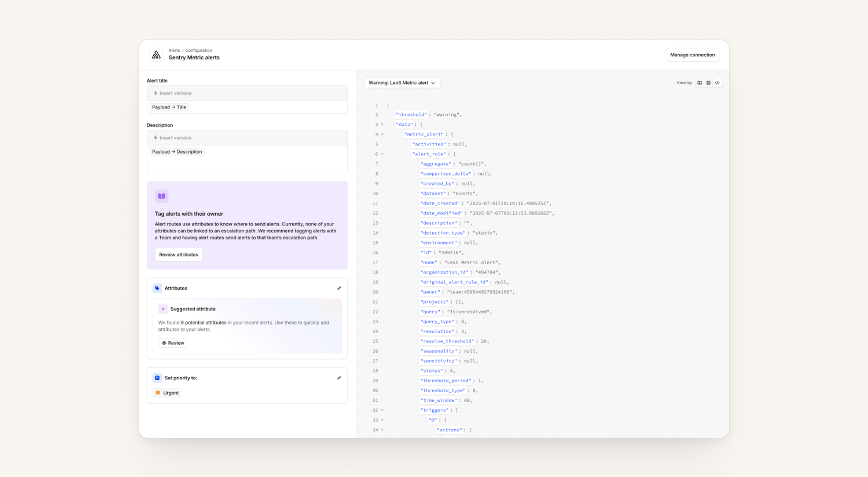Click the pencil icon for Set priority
Viewport: 868px width, 477px height.
[339, 378]
